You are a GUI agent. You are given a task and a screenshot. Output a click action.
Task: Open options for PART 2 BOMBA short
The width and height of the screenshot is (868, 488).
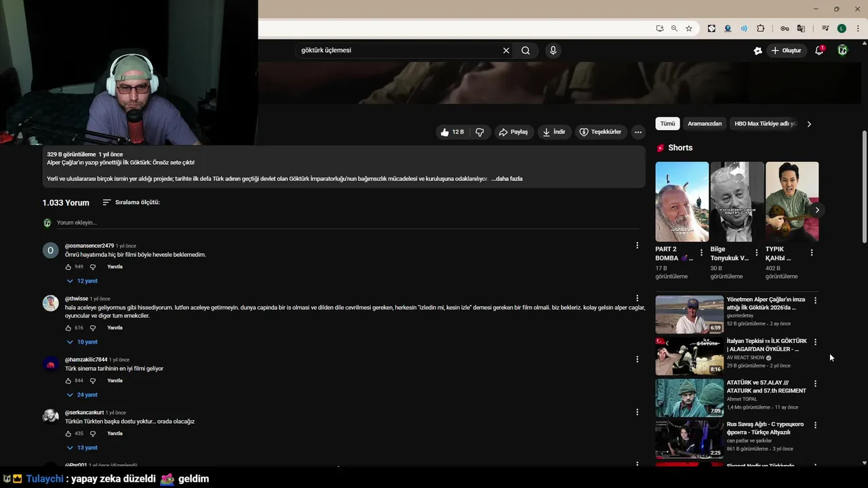click(701, 253)
